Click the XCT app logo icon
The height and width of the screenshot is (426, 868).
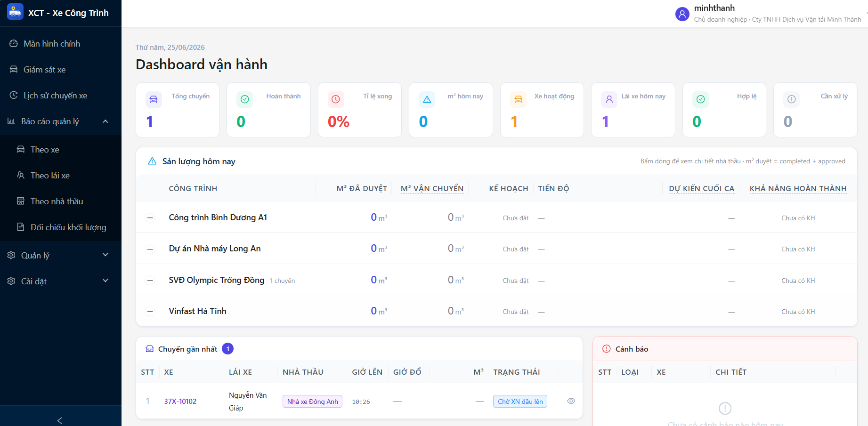(x=15, y=13)
